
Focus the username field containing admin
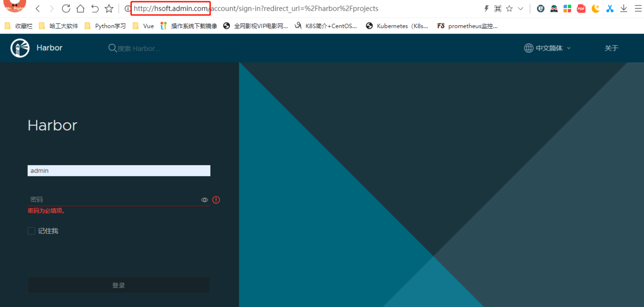click(119, 171)
